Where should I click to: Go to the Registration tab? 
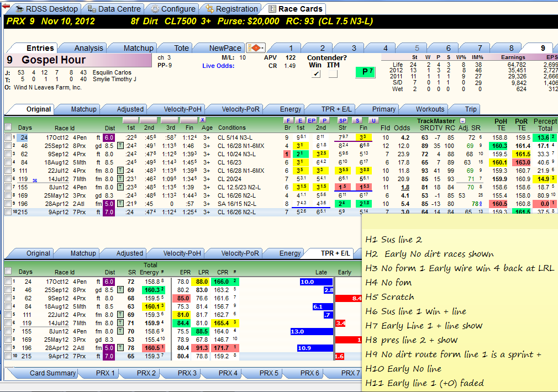click(231, 9)
